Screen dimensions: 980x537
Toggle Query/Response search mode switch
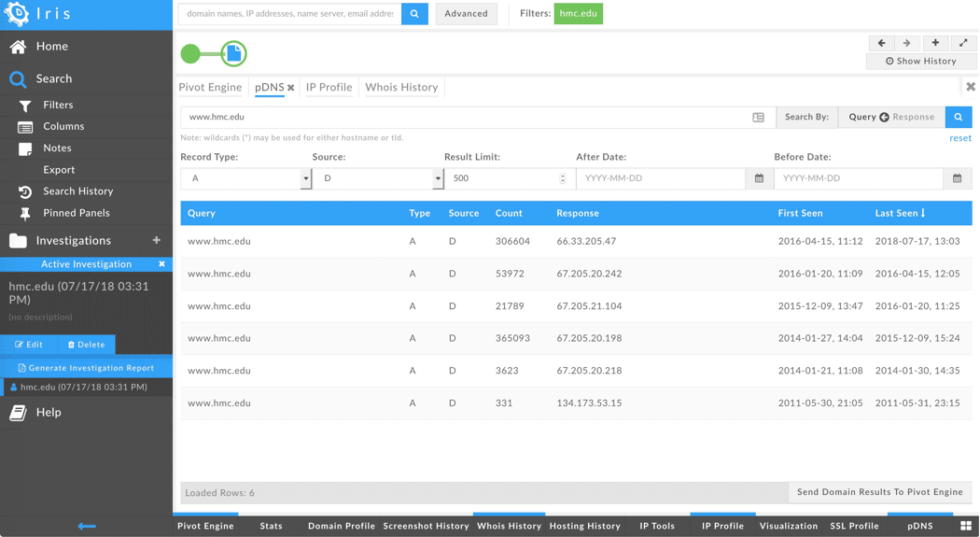[x=885, y=117]
